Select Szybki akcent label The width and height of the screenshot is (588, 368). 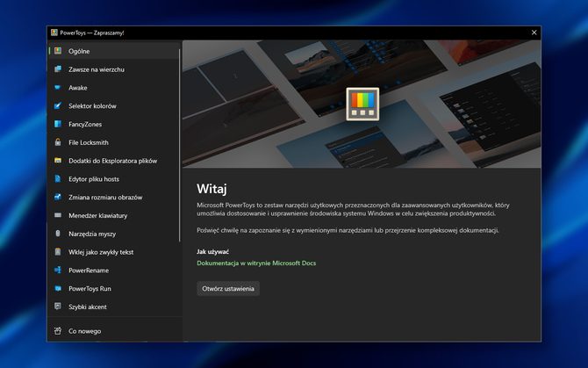click(x=88, y=307)
